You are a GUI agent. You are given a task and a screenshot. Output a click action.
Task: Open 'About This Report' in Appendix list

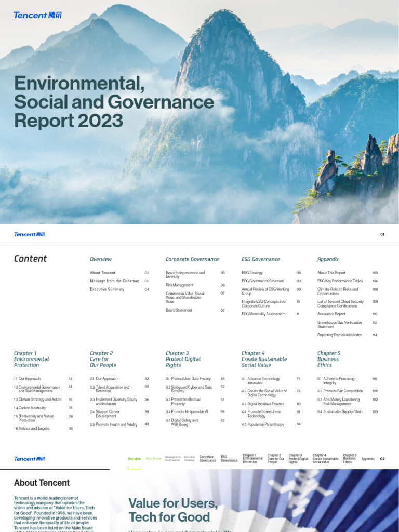[x=331, y=273]
